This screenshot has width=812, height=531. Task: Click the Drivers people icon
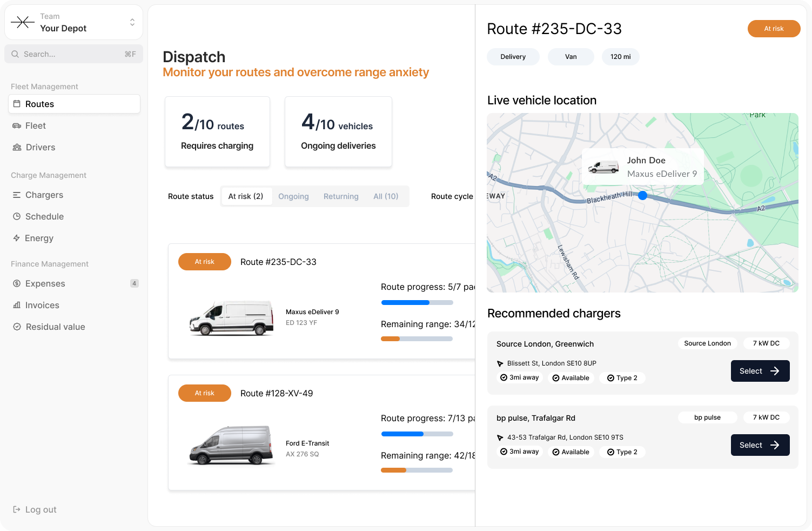coord(17,147)
